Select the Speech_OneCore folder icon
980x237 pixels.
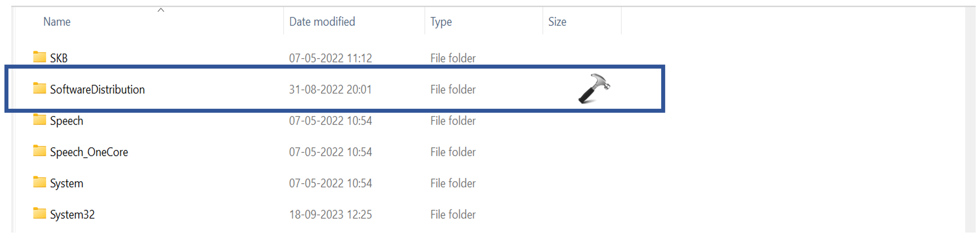39,151
